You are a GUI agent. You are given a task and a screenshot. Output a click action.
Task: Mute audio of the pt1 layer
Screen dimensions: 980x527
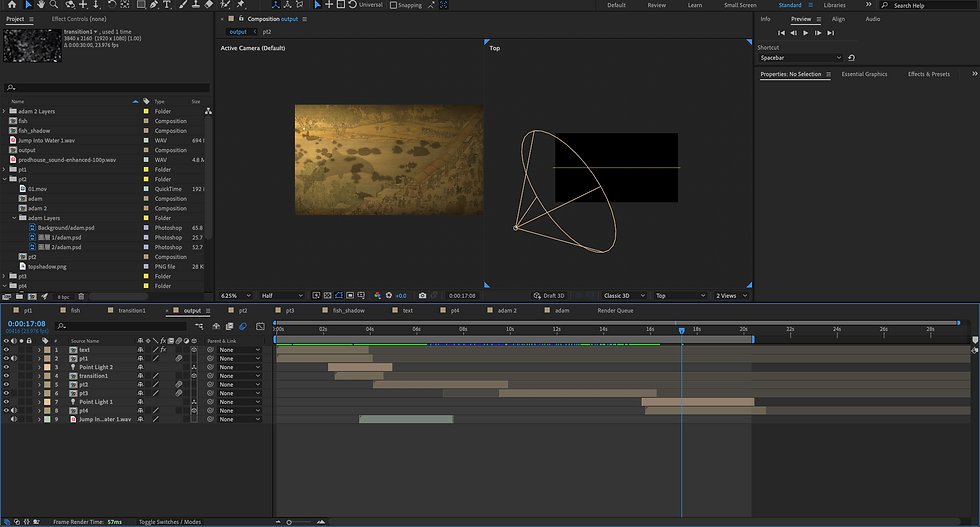coord(14,359)
